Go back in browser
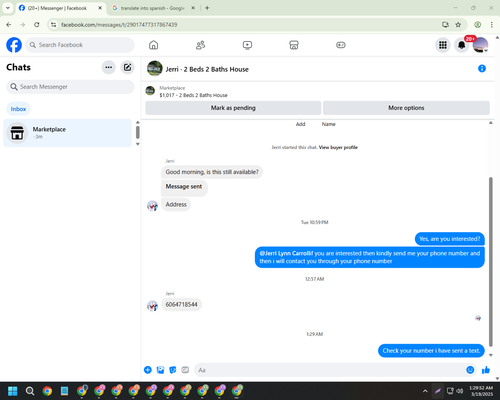Screen dimensions: 500x400 (x=9, y=25)
